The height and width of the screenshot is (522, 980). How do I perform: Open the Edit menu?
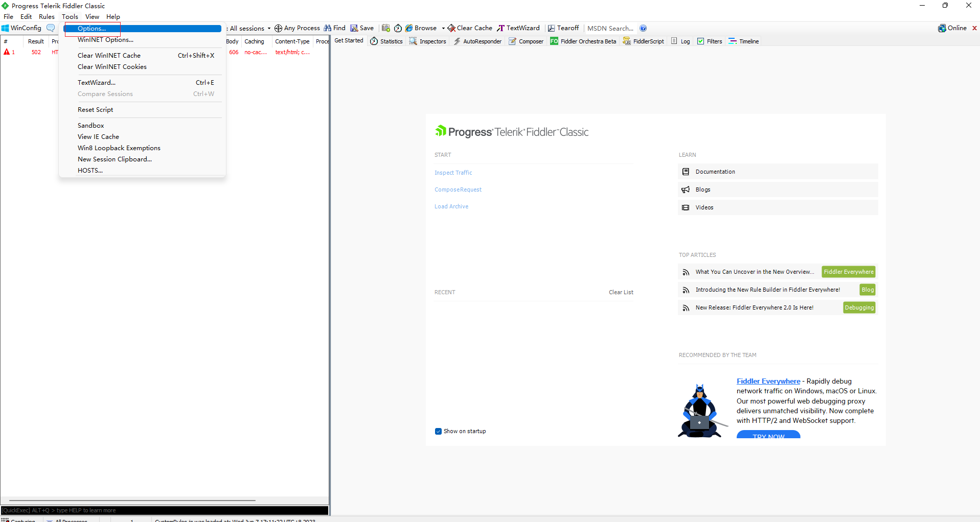(26, 16)
